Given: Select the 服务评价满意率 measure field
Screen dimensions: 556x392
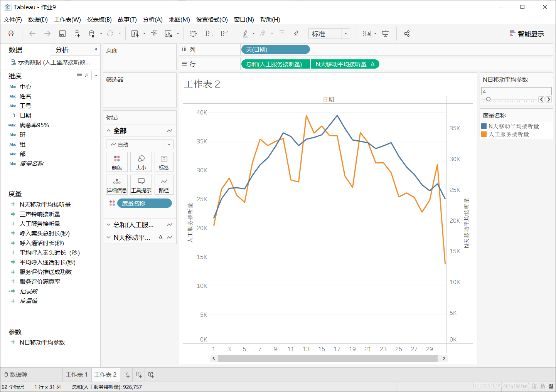Looking at the screenshot, I should click(40, 281).
